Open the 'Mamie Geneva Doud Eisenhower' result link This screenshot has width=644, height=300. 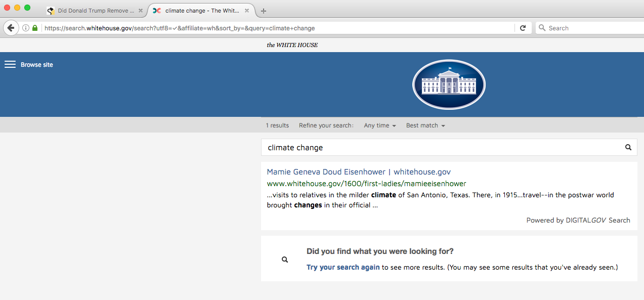coord(359,172)
